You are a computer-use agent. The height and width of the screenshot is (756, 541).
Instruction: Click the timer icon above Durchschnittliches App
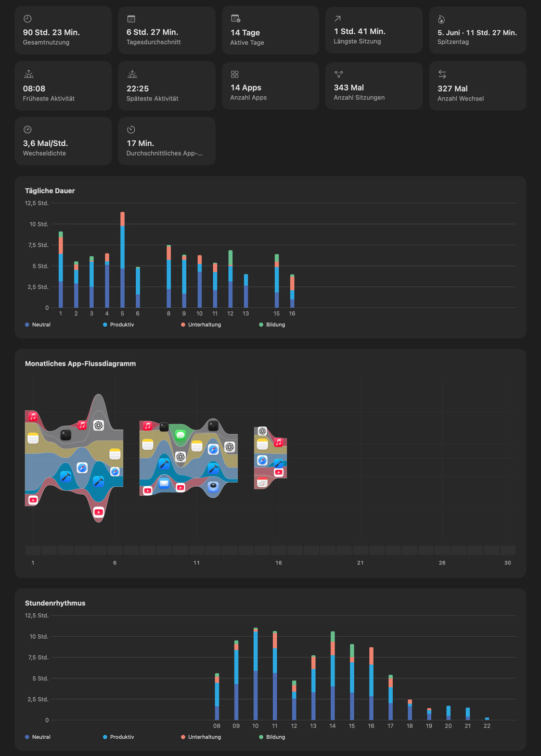coord(131,130)
